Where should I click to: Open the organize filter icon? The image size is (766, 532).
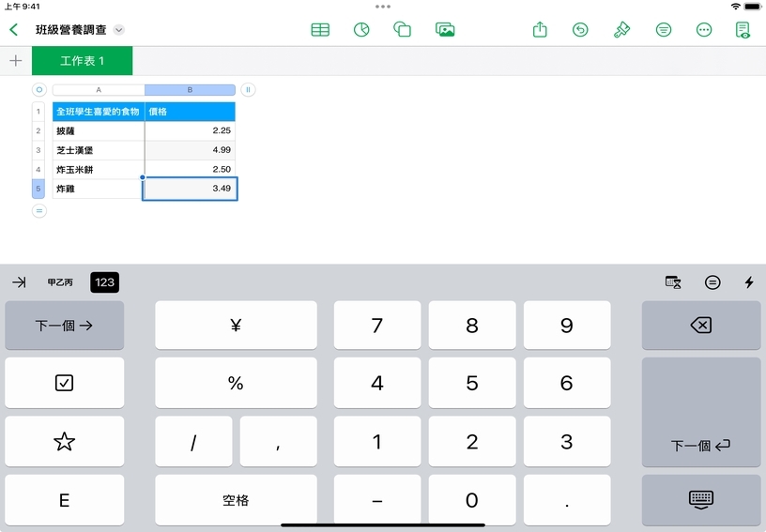(664, 30)
